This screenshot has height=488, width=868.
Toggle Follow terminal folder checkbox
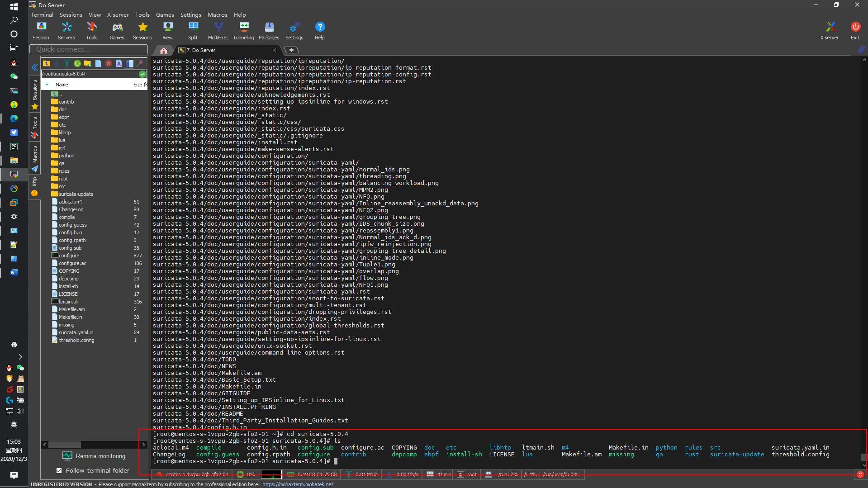coord(59,470)
